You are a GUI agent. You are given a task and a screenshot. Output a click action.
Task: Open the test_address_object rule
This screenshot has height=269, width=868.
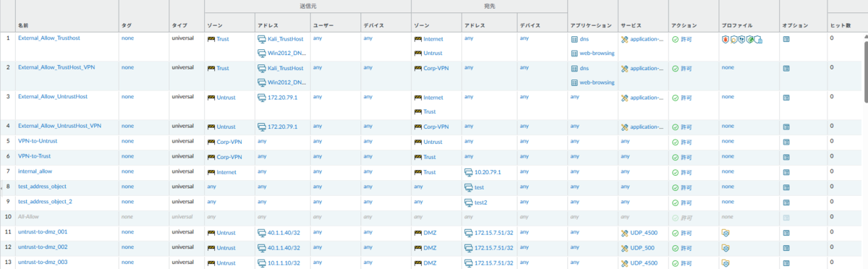[x=42, y=186]
